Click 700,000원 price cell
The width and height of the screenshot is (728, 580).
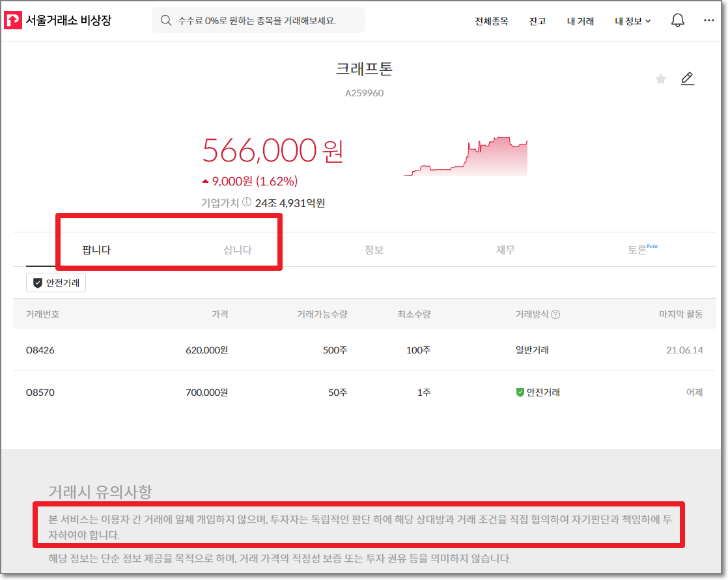point(206,393)
